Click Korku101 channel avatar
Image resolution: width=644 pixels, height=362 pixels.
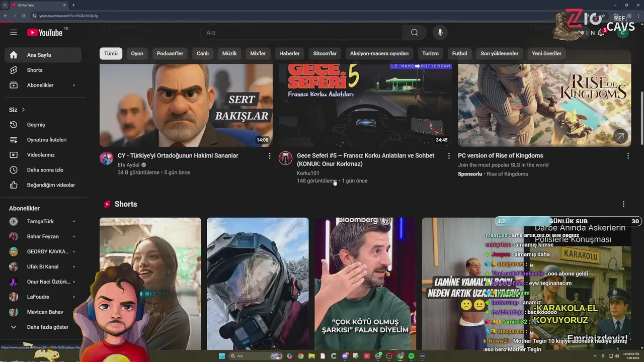click(x=285, y=158)
